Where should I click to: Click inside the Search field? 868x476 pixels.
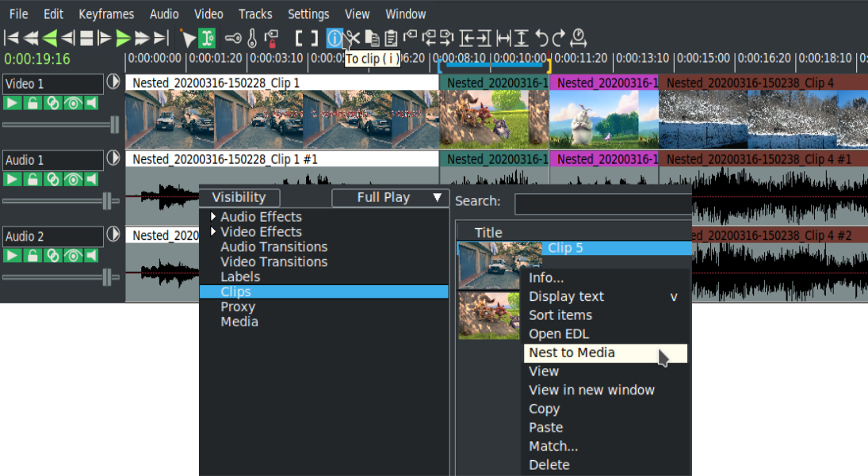[x=602, y=202]
